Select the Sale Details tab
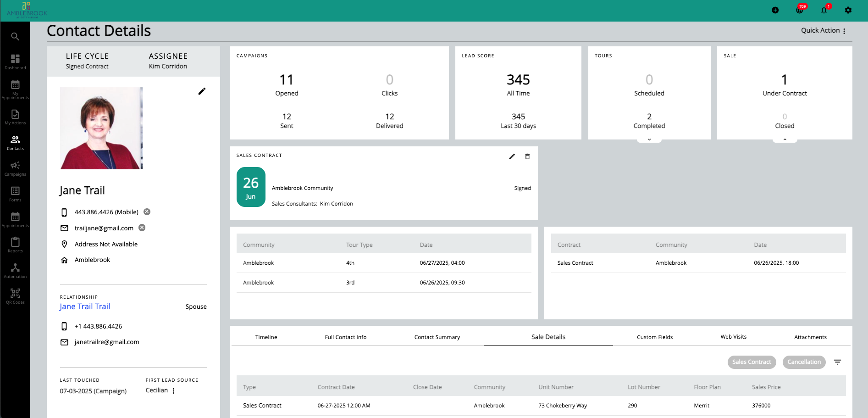 548,337
